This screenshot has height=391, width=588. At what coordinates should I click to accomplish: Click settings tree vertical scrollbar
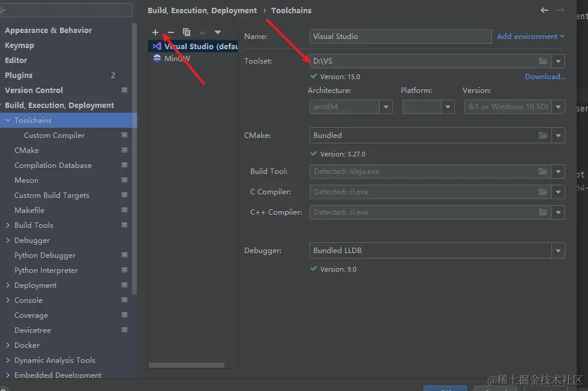click(x=134, y=158)
